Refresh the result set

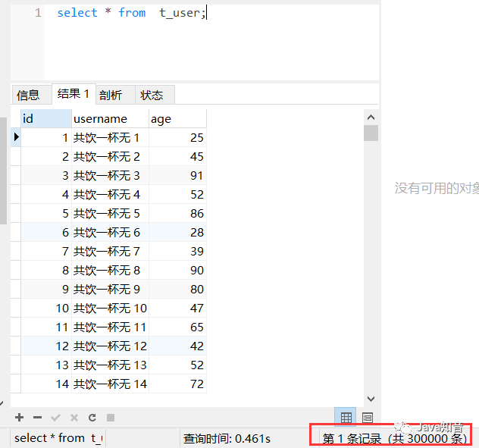[x=92, y=418]
